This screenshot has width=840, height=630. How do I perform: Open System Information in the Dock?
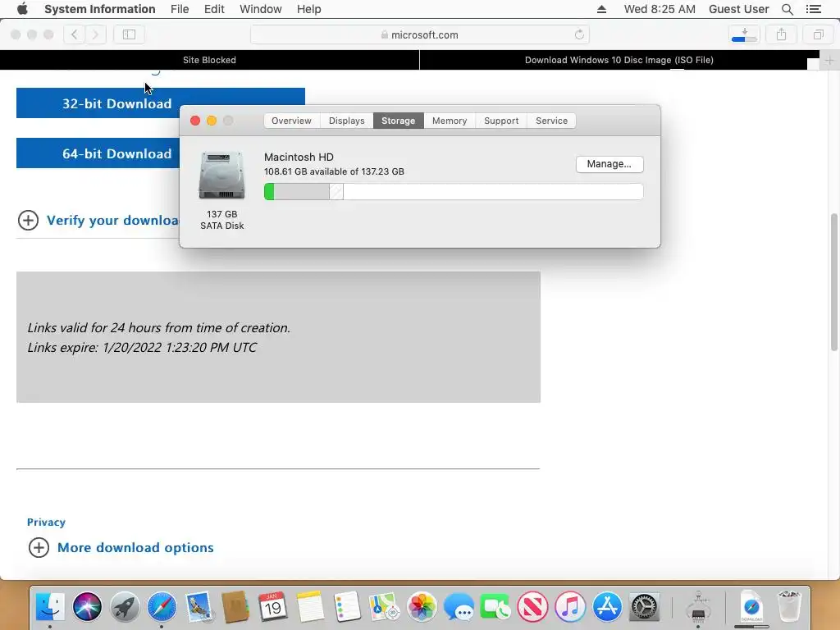click(x=698, y=607)
